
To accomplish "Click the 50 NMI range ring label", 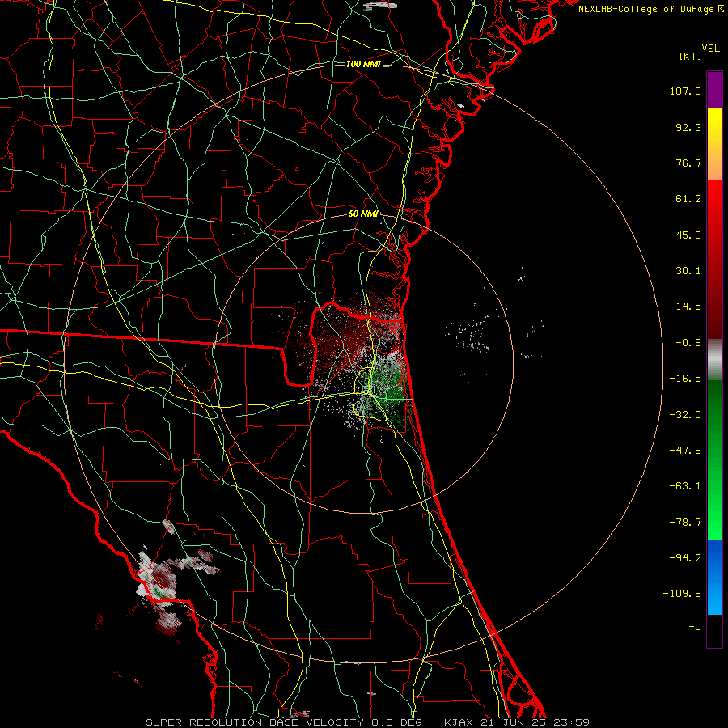I will [x=363, y=214].
